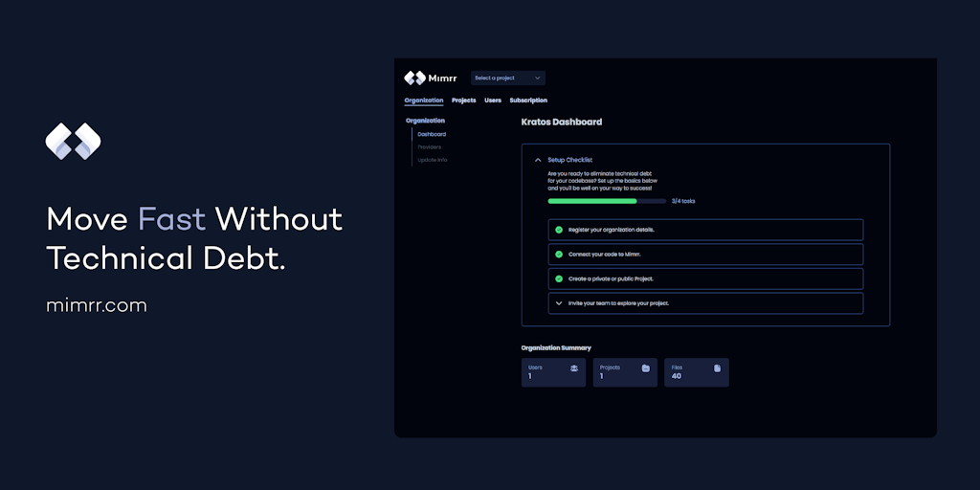Switch to the Organization tab
980x490 pixels.
coord(424,100)
